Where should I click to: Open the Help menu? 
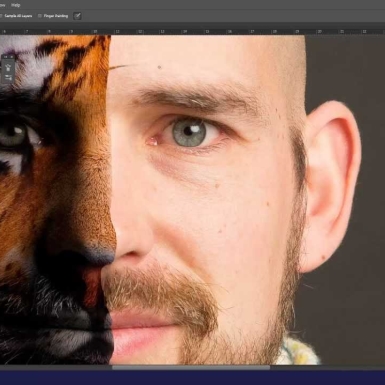15,5
